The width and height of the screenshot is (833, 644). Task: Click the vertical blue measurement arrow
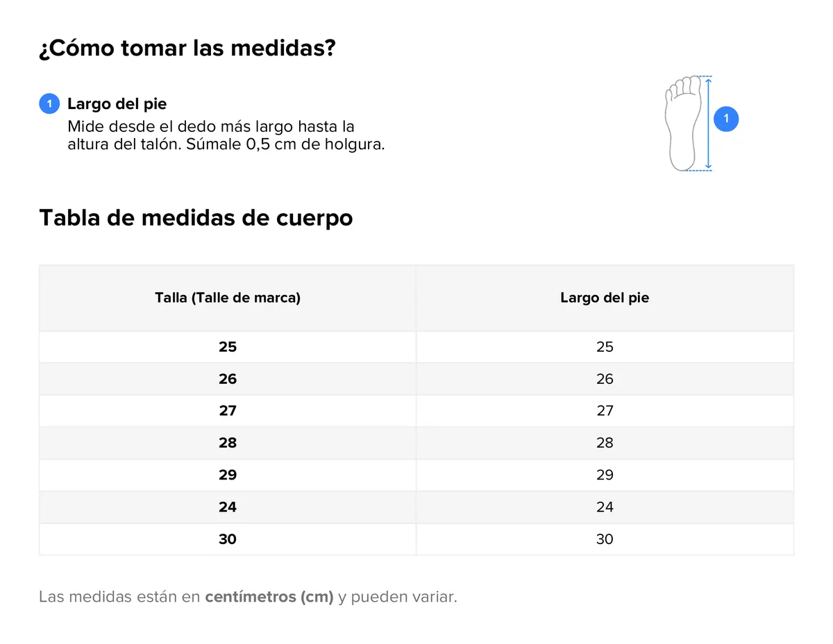[x=708, y=124]
